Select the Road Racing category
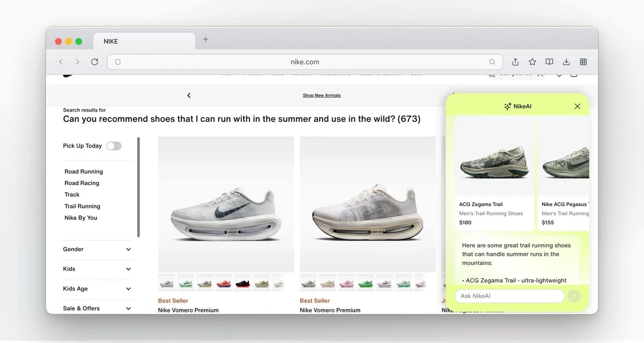Image resolution: width=644 pixels, height=343 pixels. click(82, 183)
